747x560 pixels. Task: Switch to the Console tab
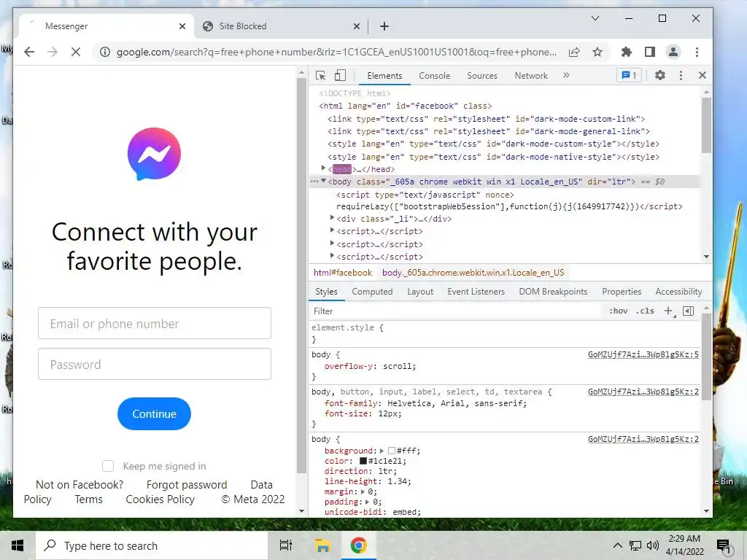[x=435, y=76]
